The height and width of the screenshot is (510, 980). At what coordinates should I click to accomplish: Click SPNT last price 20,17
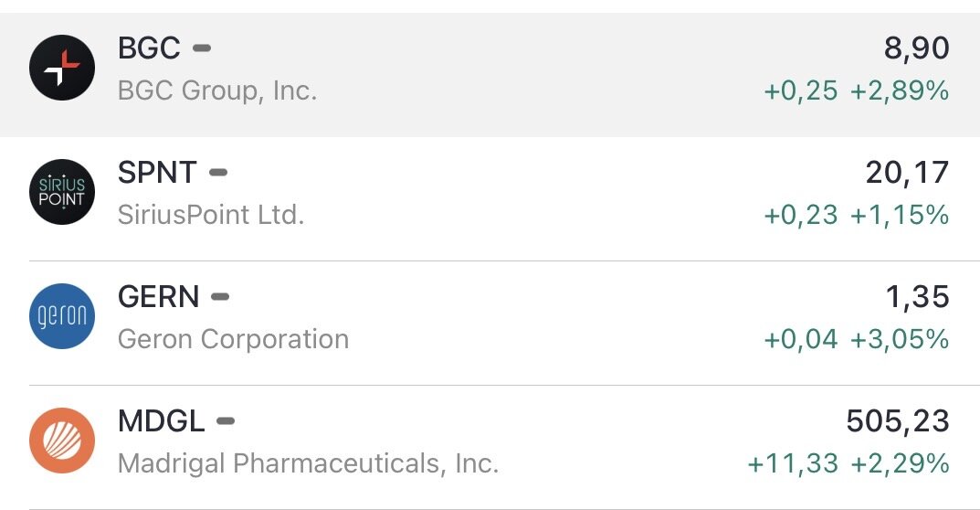[907, 173]
